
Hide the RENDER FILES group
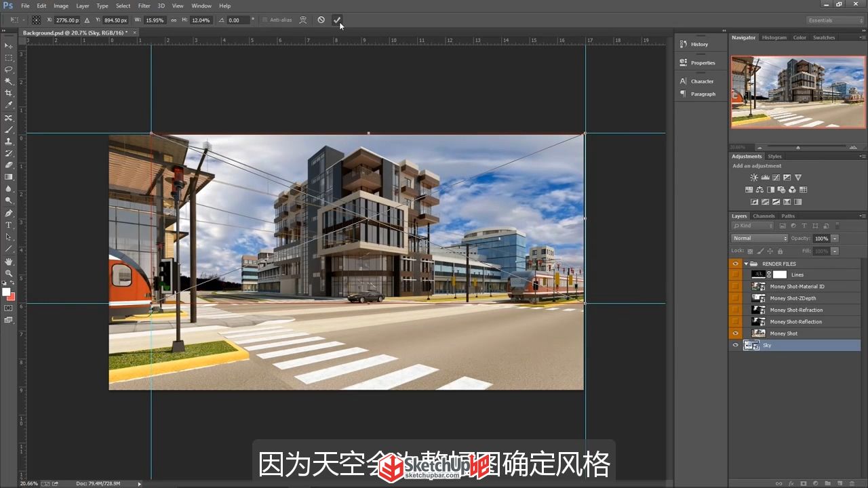[735, 264]
